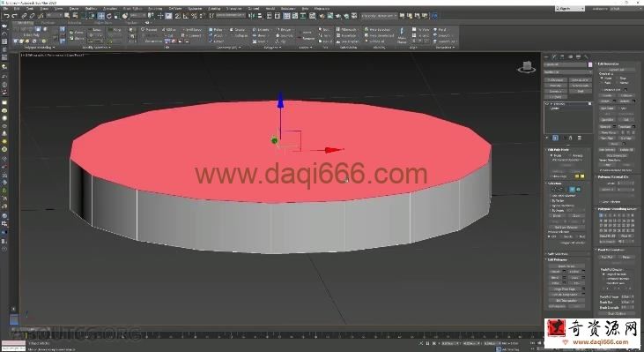The width and height of the screenshot is (644, 352).
Task: Select Element sub-object level icon
Action: tap(578, 189)
